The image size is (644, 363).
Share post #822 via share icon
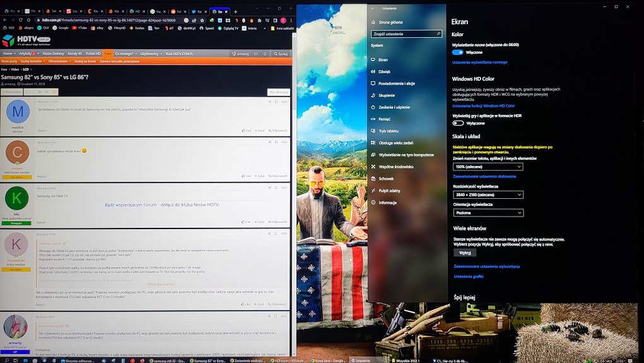270,142
